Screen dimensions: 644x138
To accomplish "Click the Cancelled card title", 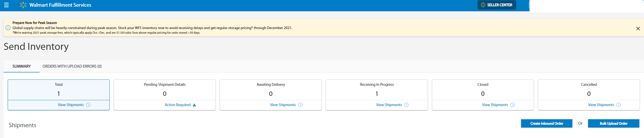I will [589, 85].
